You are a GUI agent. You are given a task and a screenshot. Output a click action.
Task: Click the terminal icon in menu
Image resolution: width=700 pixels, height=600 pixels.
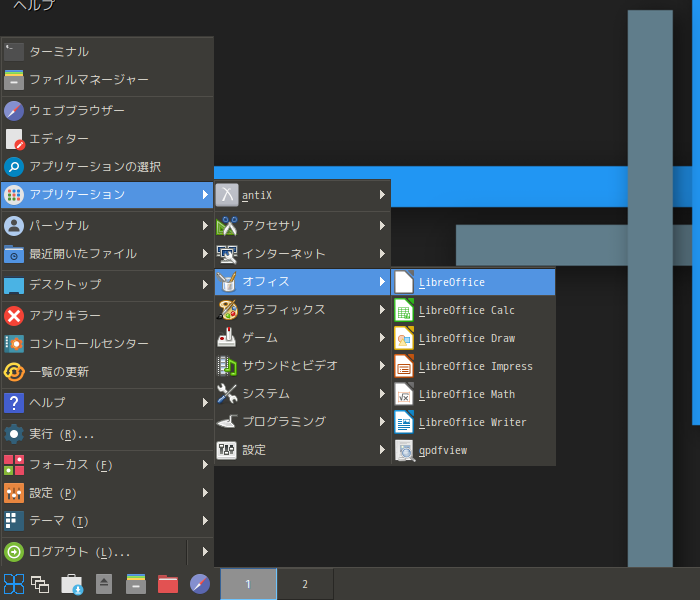point(14,52)
